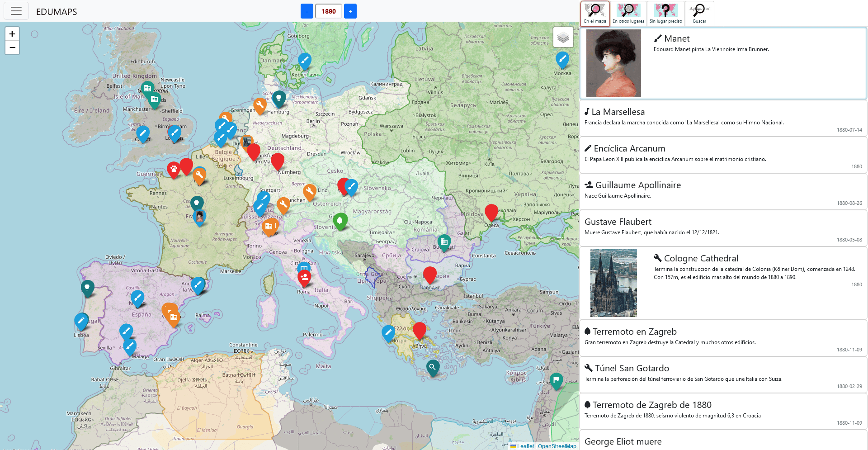Viewport: 868px width, 450px height.
Task: Click the building marker over Great Britain
Action: click(147, 89)
